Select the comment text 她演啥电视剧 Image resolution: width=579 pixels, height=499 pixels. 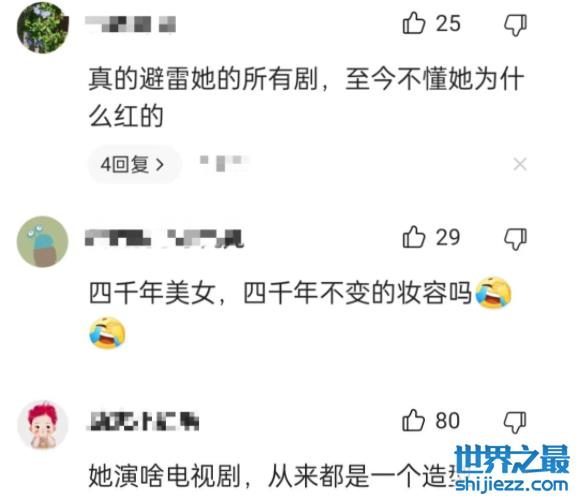point(165,476)
